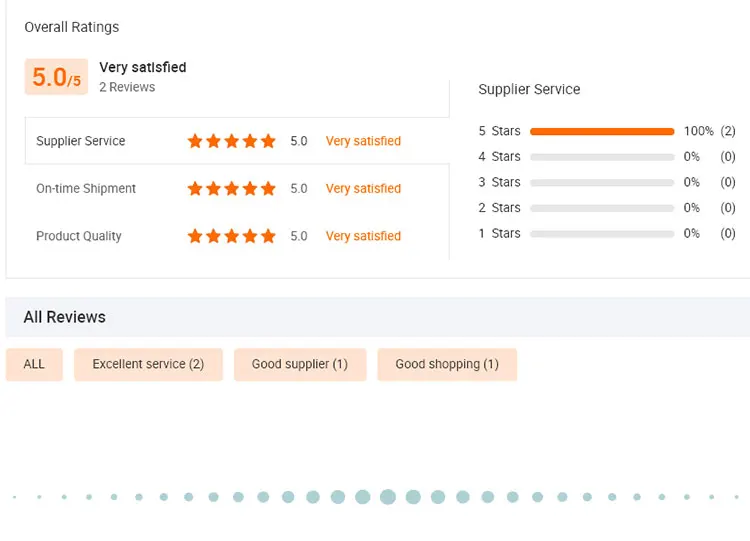The image size is (750, 541).
Task: Click the "2 Reviews" count text
Action: 127,87
